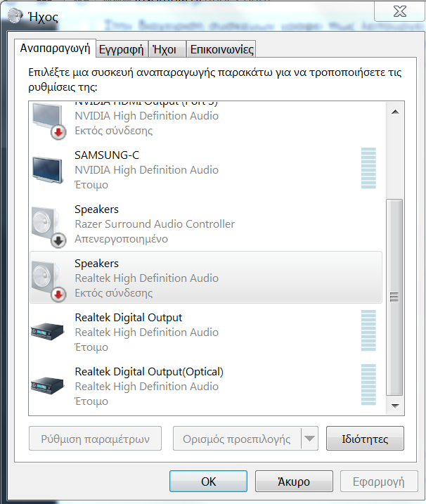The height and width of the screenshot is (504, 426).
Task: Click the Εφαρμογή button
Action: click(379, 482)
